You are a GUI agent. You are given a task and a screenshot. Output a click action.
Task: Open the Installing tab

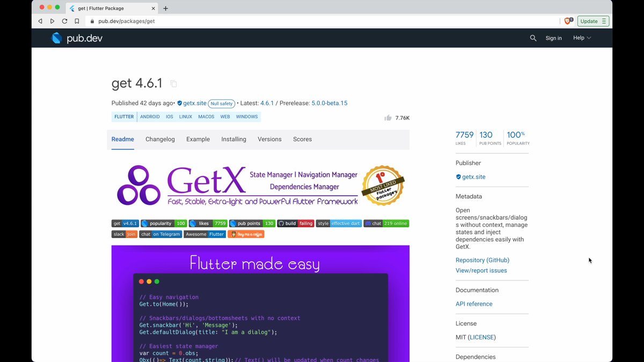tap(233, 139)
